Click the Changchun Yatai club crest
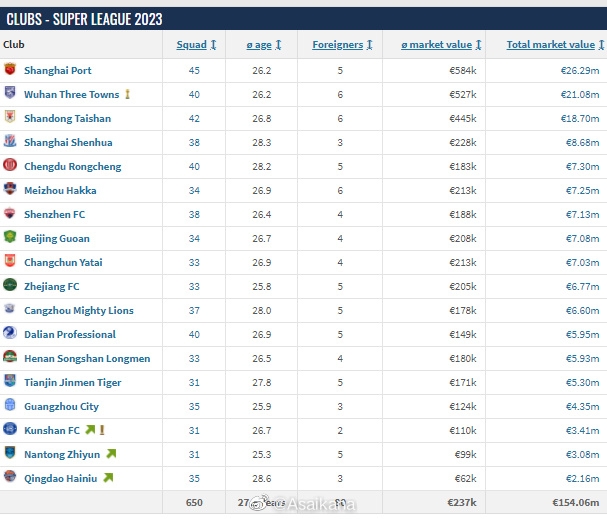Image resolution: width=607 pixels, height=519 pixels. pyautogui.click(x=10, y=261)
